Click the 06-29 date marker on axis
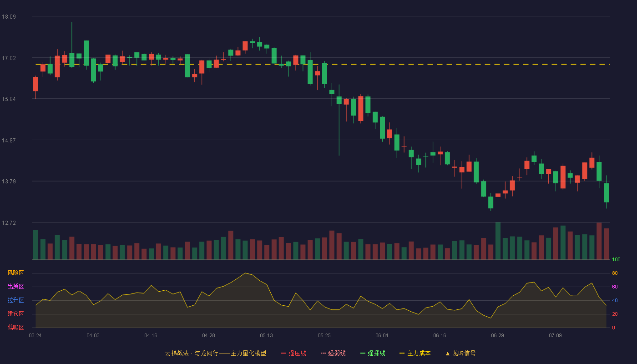Image resolution: width=637 pixels, height=364 pixels. [497, 335]
